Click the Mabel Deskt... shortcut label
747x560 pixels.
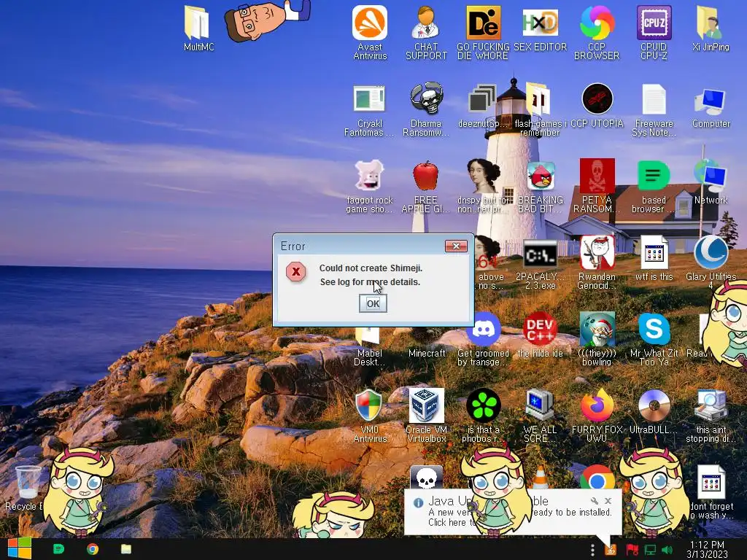pos(370,357)
